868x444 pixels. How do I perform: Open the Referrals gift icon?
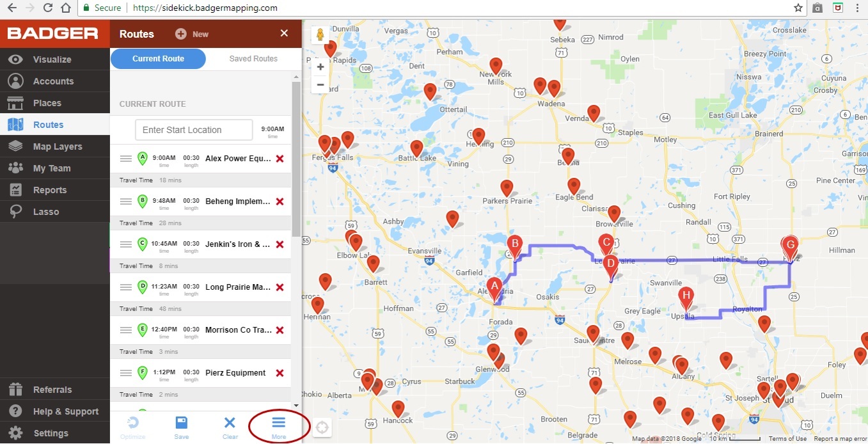[16, 390]
